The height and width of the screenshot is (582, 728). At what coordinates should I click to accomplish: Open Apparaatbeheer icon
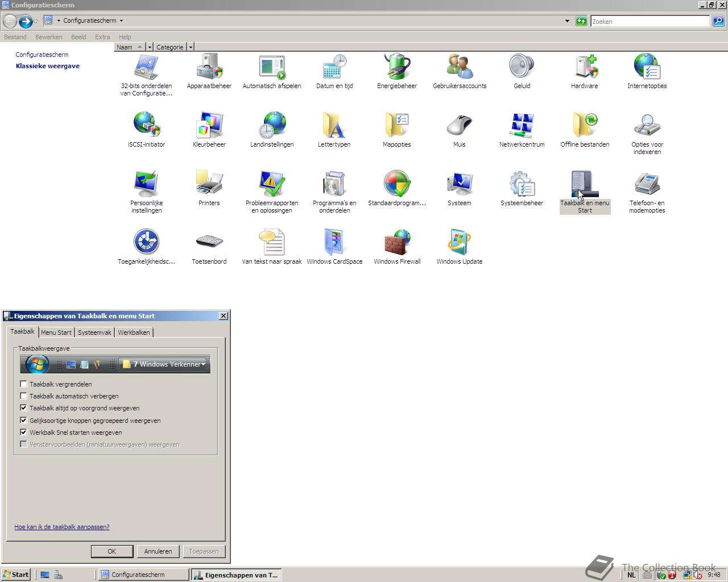pos(209,67)
